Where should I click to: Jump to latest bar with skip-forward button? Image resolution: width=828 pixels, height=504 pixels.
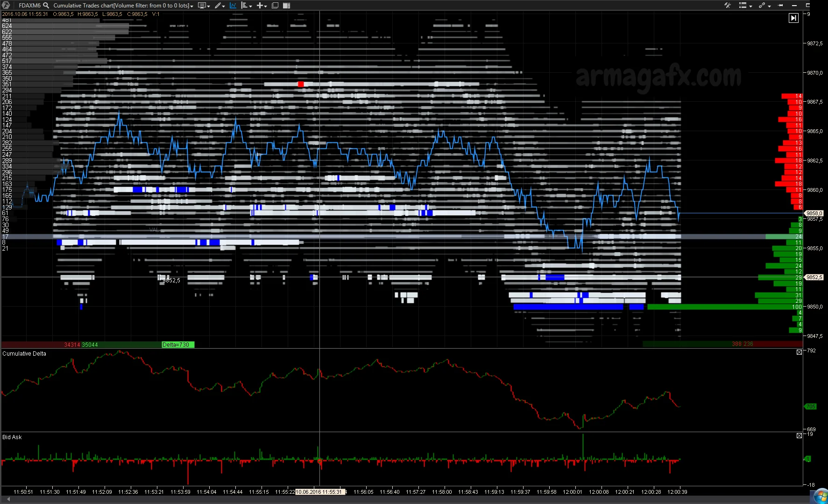(793, 18)
